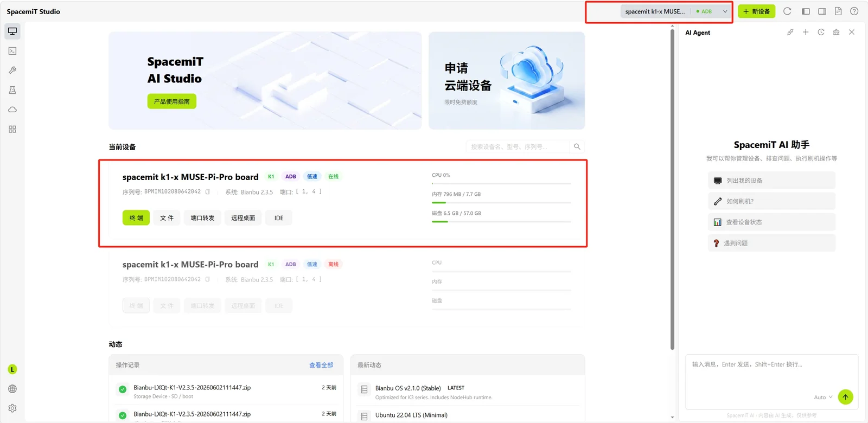Click 系统: Bianbu 2.3.5 on online device

[249, 192]
